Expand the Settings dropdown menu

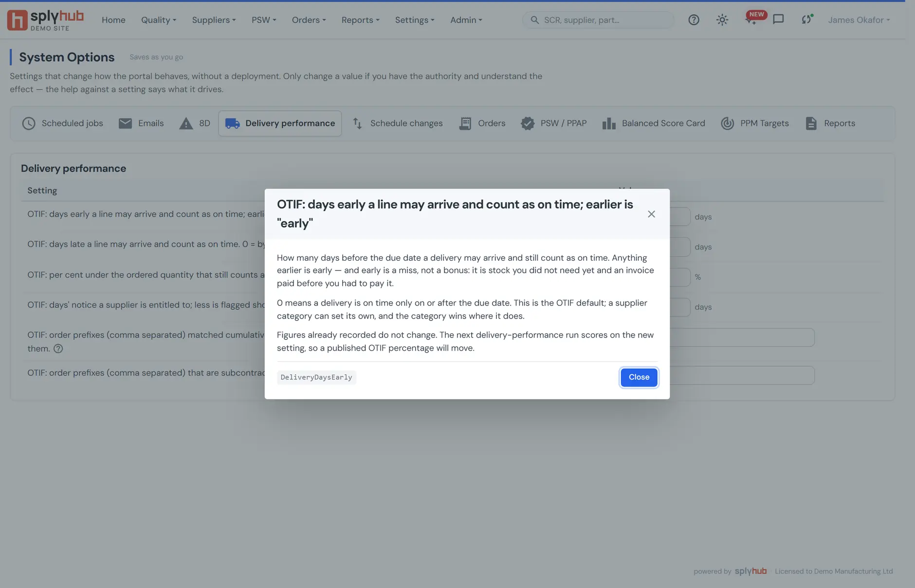(415, 20)
